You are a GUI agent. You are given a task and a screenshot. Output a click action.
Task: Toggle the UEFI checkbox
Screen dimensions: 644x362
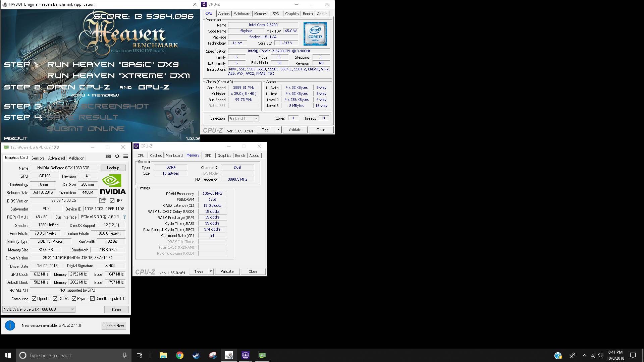(x=112, y=200)
